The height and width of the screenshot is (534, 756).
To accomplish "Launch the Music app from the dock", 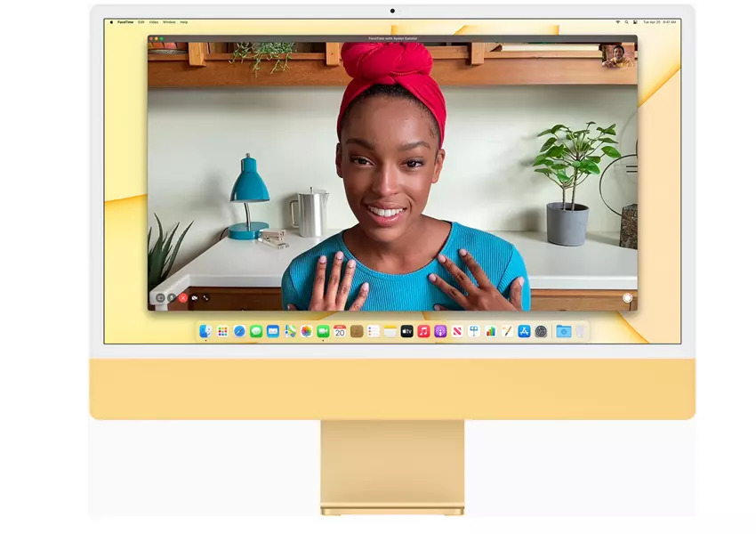I will [x=423, y=331].
